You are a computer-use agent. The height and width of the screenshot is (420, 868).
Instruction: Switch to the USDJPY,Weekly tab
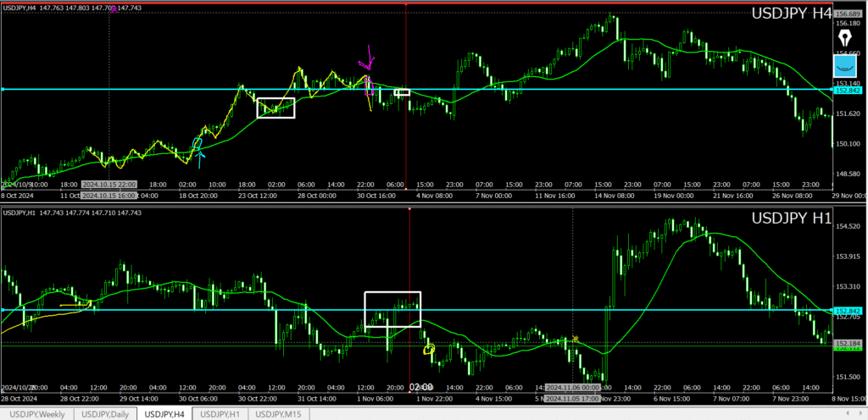click(x=37, y=413)
